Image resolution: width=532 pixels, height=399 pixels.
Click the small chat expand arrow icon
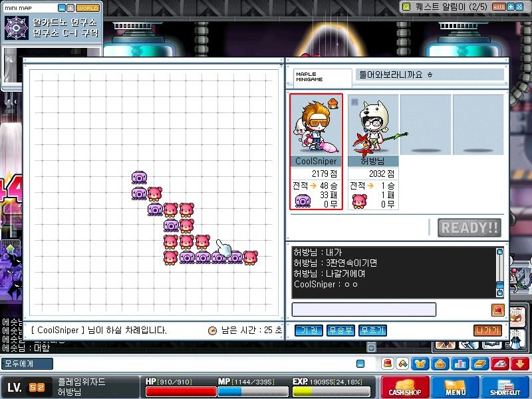(x=371, y=348)
